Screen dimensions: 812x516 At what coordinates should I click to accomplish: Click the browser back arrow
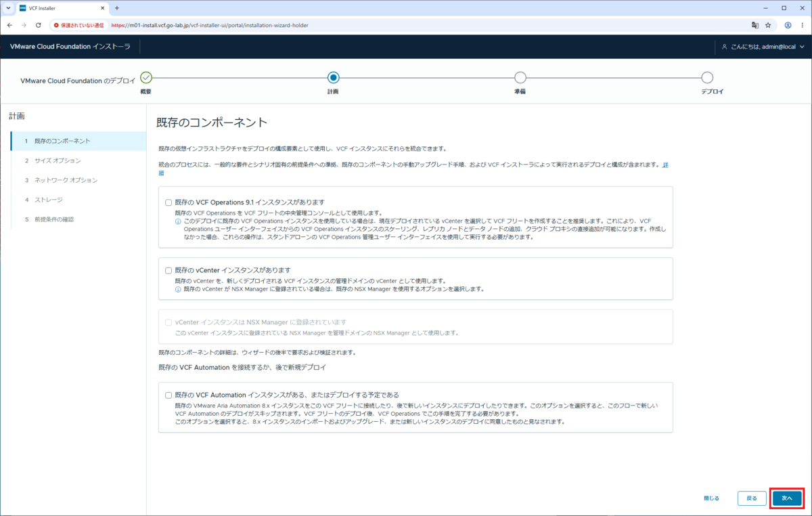pyautogui.click(x=9, y=25)
